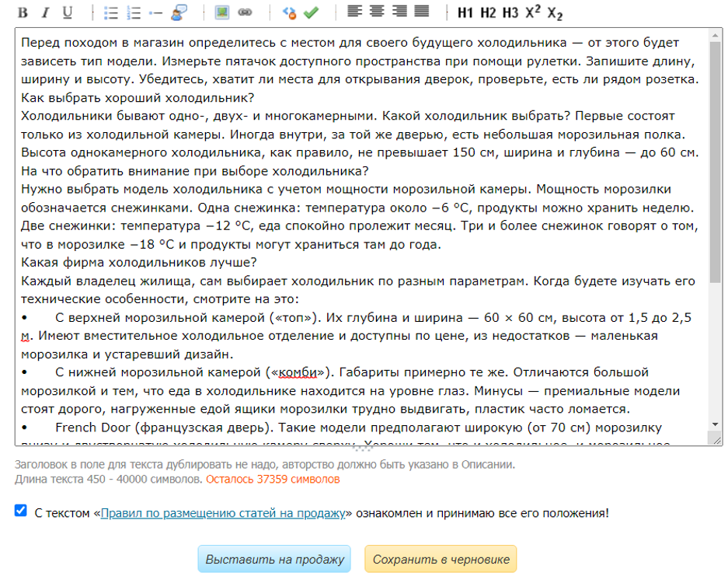This screenshot has height=576, width=728.
Task: Apply H2 heading style
Action: [488, 12]
